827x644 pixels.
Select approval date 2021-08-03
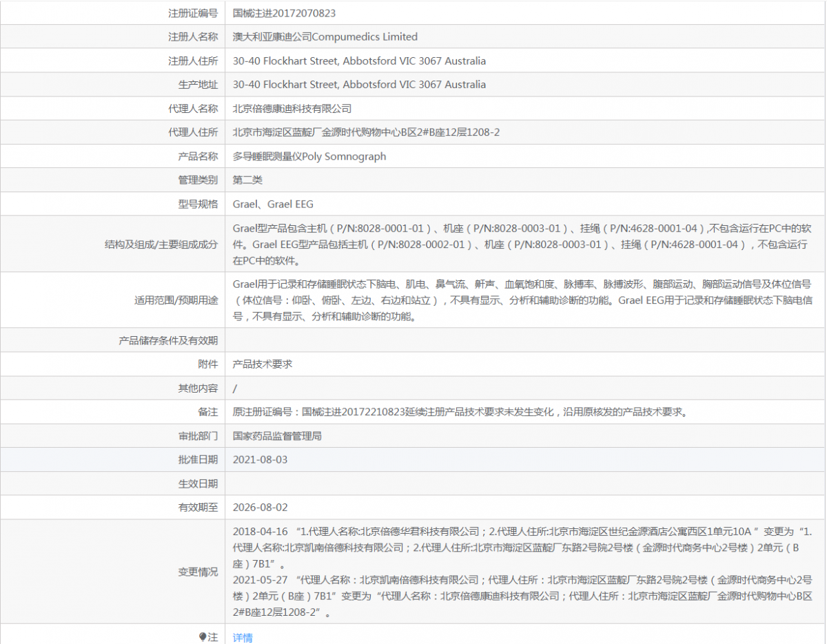click(x=261, y=459)
